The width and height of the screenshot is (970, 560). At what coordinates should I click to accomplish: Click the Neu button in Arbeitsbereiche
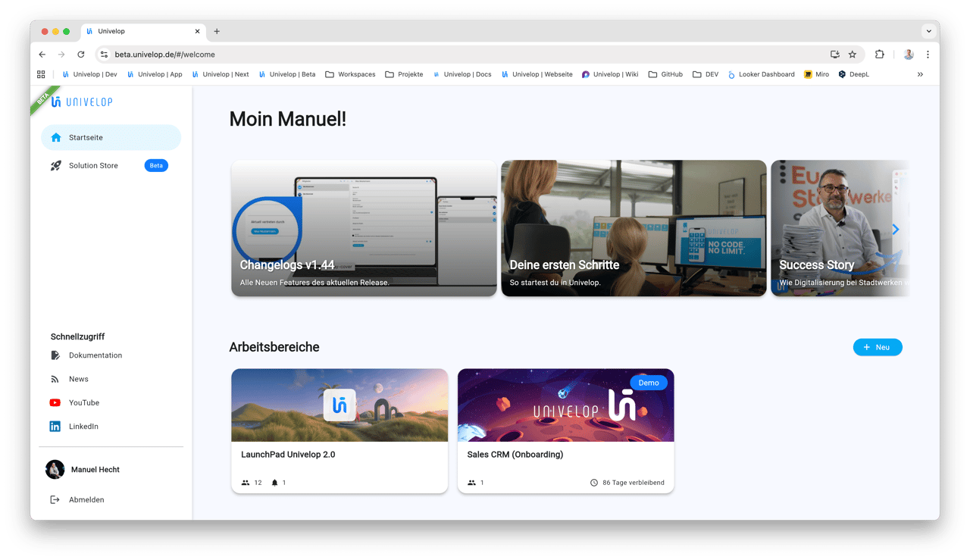878,347
